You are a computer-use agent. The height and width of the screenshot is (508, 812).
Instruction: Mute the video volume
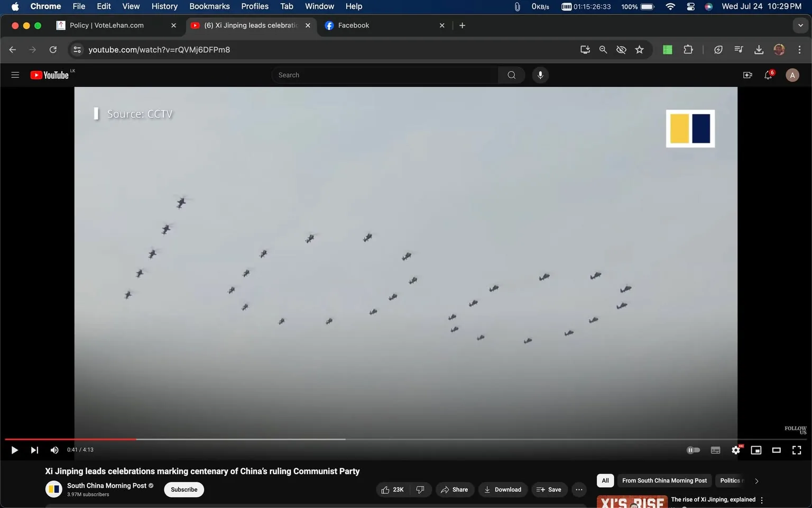(x=54, y=450)
